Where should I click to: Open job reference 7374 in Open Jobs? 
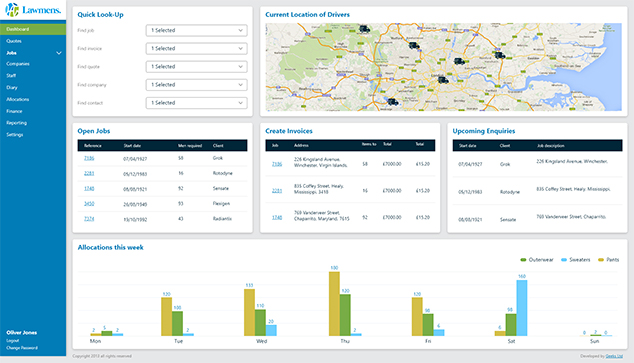click(89, 219)
